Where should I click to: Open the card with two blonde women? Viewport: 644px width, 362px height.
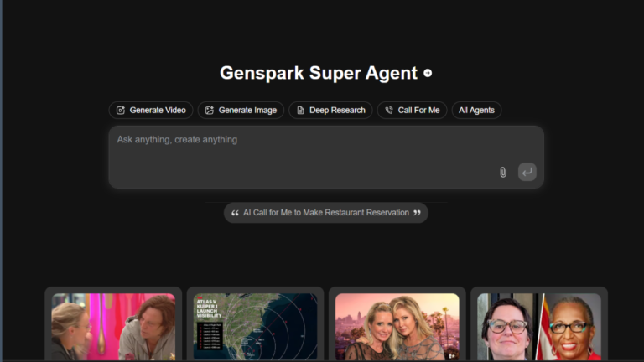point(397,327)
